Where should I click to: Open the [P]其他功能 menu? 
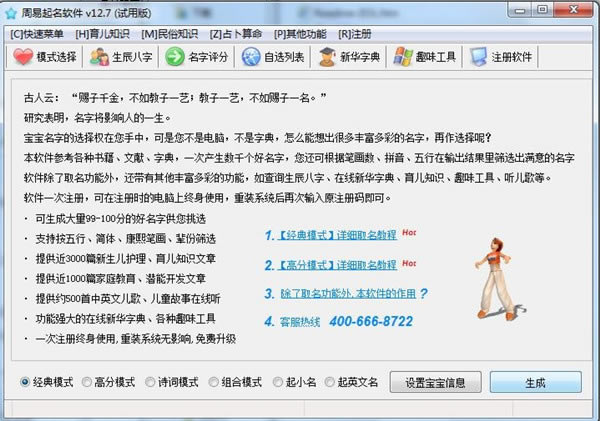click(x=300, y=34)
